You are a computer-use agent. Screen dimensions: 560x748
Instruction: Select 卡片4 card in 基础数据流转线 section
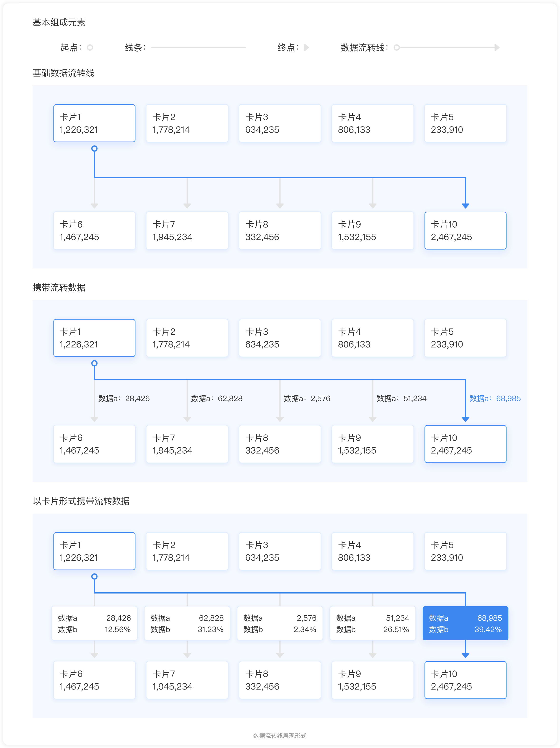(x=373, y=123)
